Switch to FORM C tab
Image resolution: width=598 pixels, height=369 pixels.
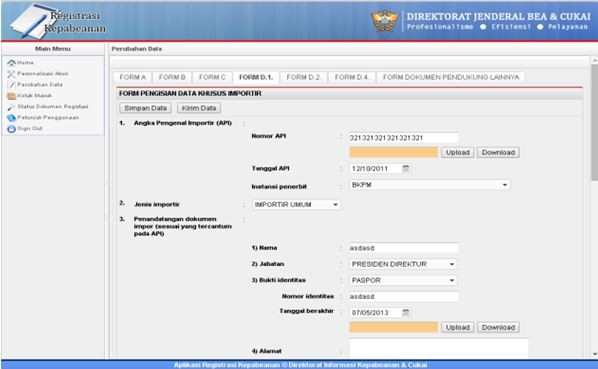pyautogui.click(x=212, y=77)
